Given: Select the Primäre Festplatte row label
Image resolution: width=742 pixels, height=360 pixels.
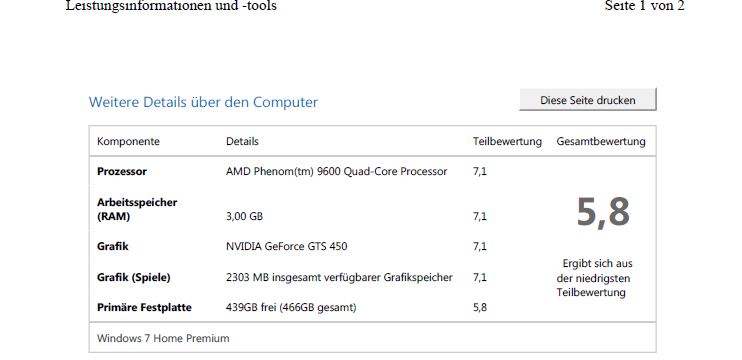Looking at the screenshot, I should tap(144, 307).
